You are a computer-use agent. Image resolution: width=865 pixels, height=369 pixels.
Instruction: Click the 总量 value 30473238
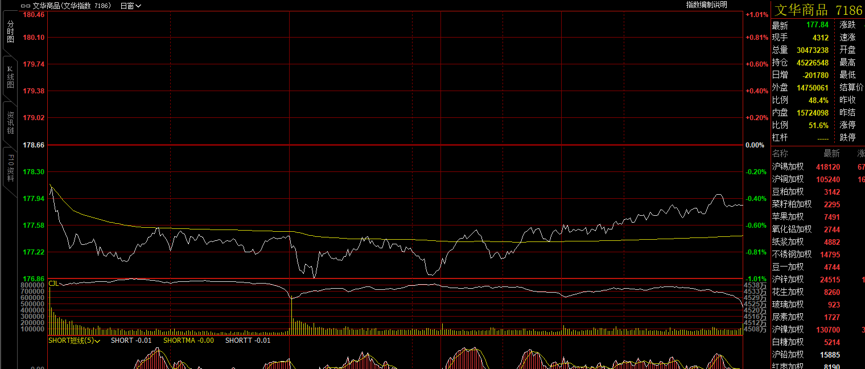coord(813,50)
